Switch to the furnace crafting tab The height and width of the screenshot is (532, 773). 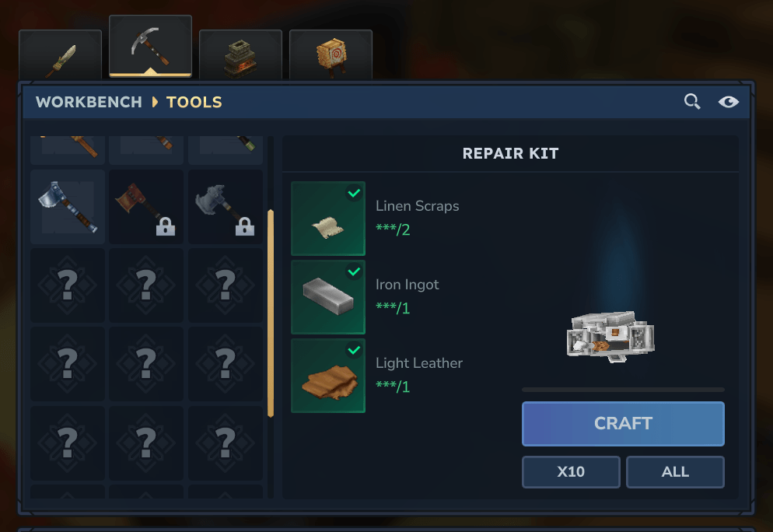tap(240, 54)
